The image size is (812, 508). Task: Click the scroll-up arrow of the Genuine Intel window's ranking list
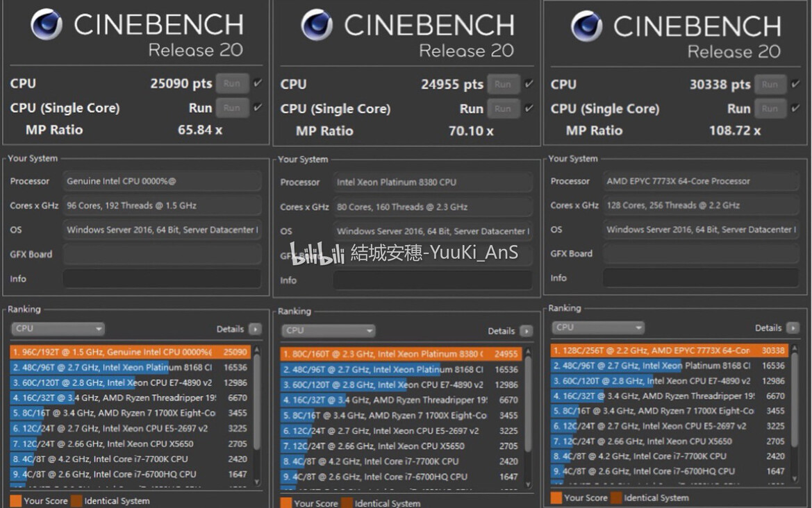[257, 350]
